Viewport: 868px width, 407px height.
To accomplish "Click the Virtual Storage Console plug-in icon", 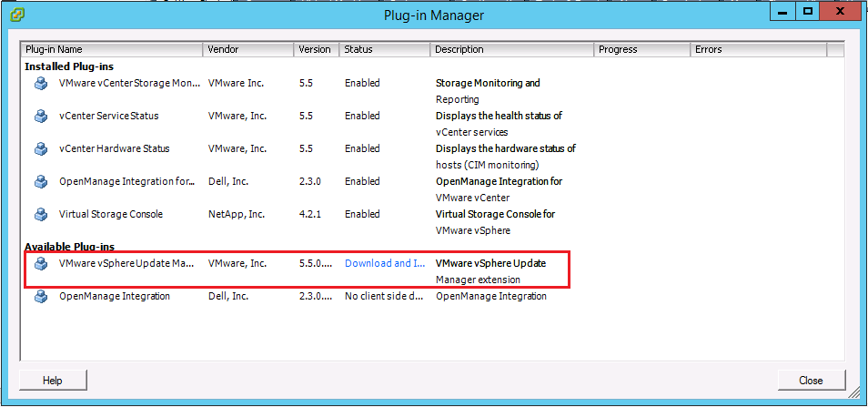I will click(40, 215).
